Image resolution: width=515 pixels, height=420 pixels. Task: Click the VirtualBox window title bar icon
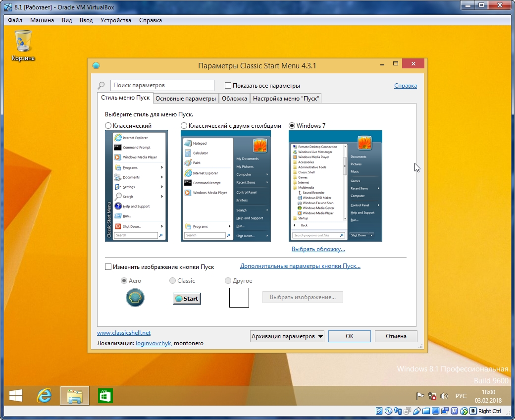pos(8,6)
